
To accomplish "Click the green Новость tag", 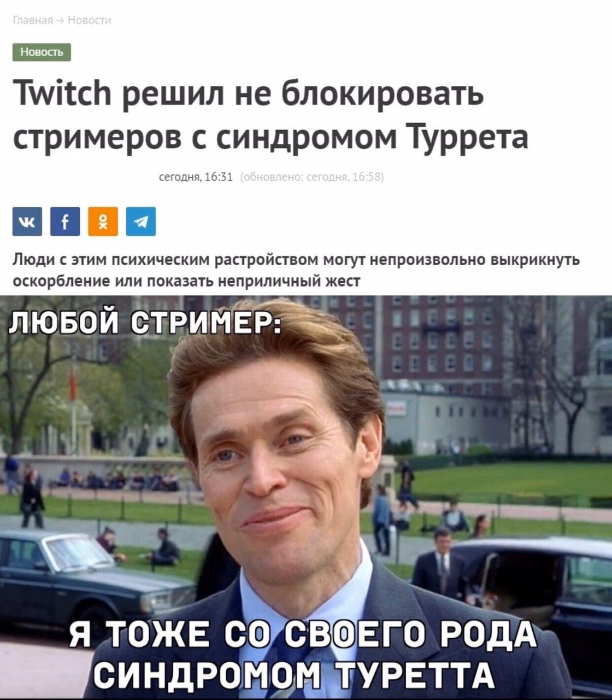I will coord(42,52).
